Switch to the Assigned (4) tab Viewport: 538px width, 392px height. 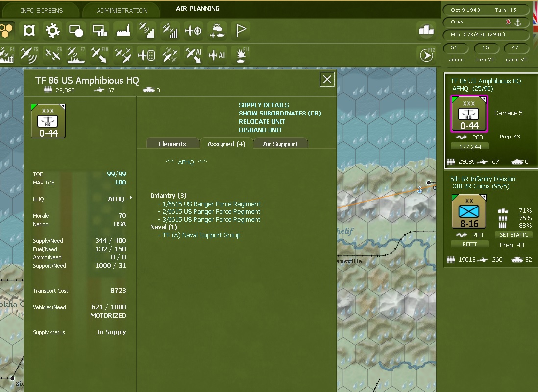click(226, 144)
